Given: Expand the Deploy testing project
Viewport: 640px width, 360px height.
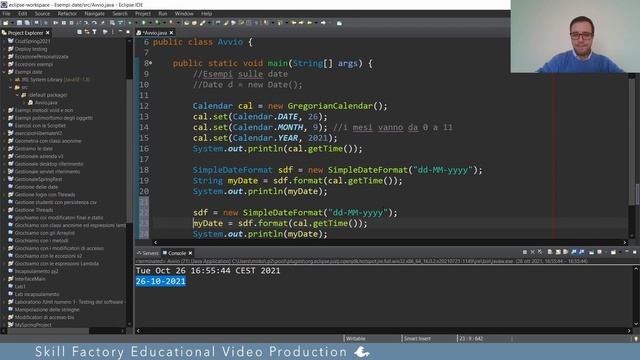Looking at the screenshot, I should [x=4, y=49].
